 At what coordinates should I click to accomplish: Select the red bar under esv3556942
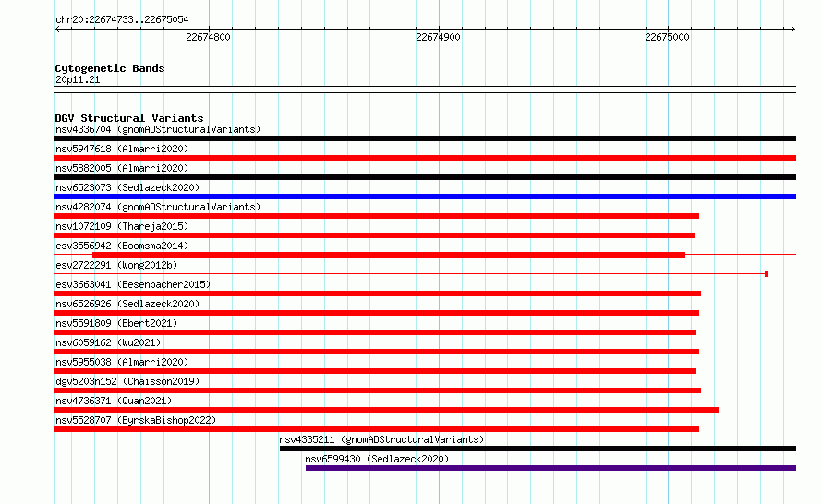tap(389, 255)
